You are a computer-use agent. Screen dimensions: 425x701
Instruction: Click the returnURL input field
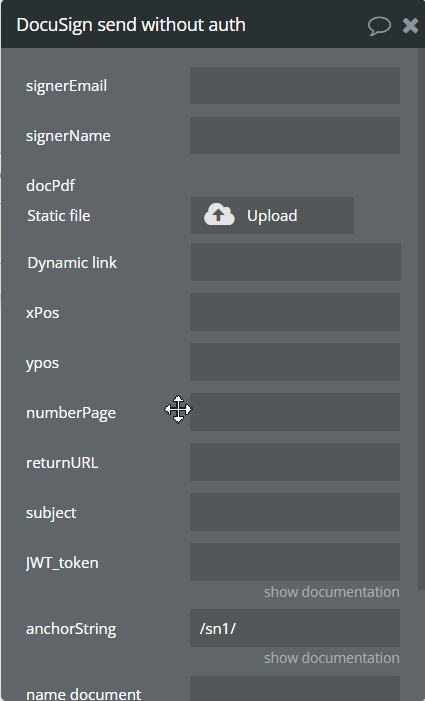click(x=295, y=462)
